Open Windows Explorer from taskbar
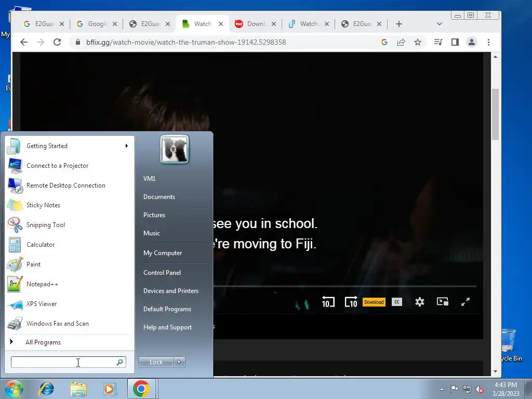Screen dimensions: 532x399 click(79, 389)
